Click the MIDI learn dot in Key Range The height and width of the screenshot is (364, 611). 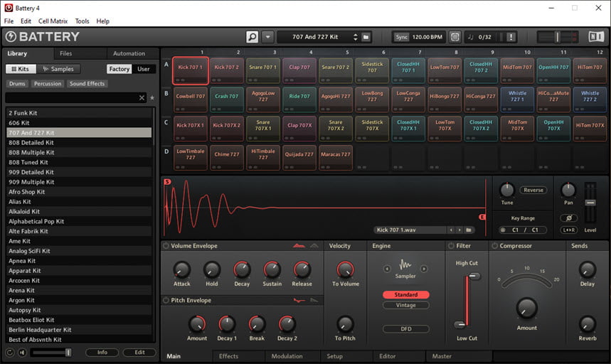click(503, 230)
